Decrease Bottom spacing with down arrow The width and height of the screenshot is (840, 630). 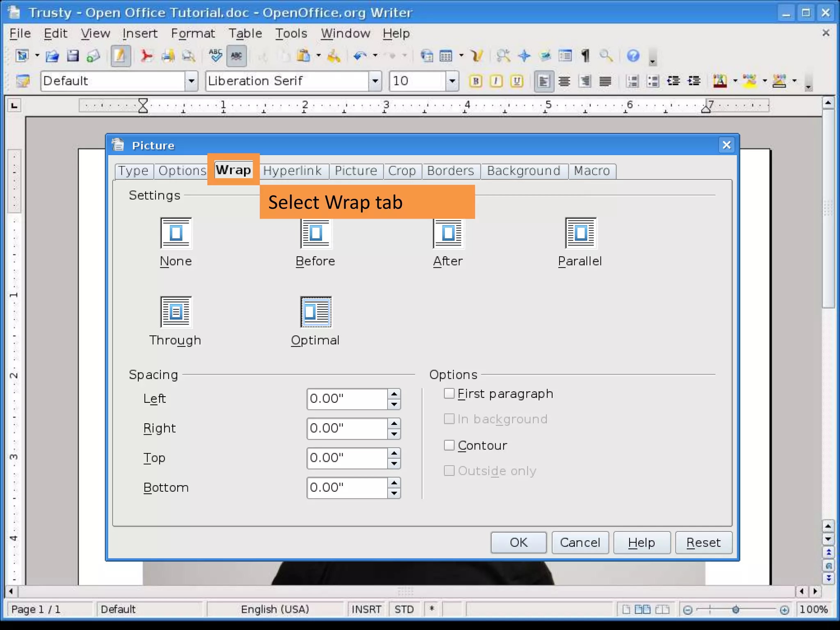point(394,493)
